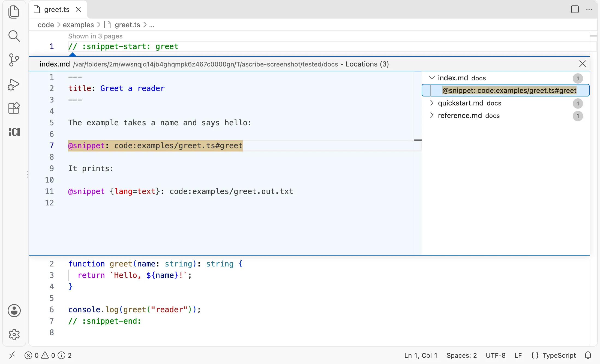Click the 'function greet' declaration line
This screenshot has height=364, width=600.
click(x=155, y=264)
